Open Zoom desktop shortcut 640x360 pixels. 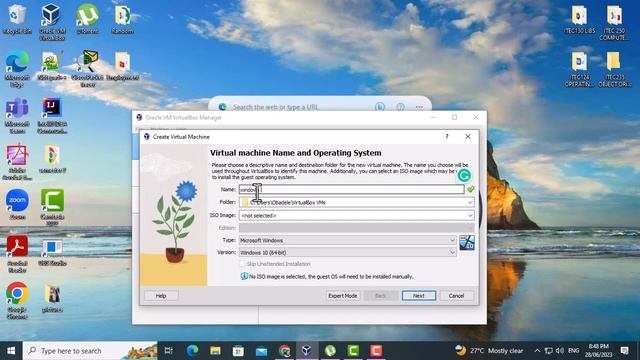click(x=17, y=204)
